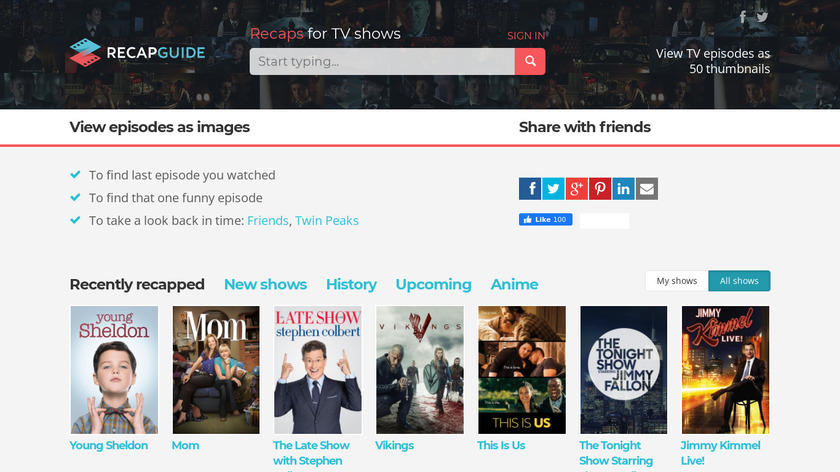840x472 pixels.
Task: Click the SIGN IN link
Action: pyautogui.click(x=526, y=36)
